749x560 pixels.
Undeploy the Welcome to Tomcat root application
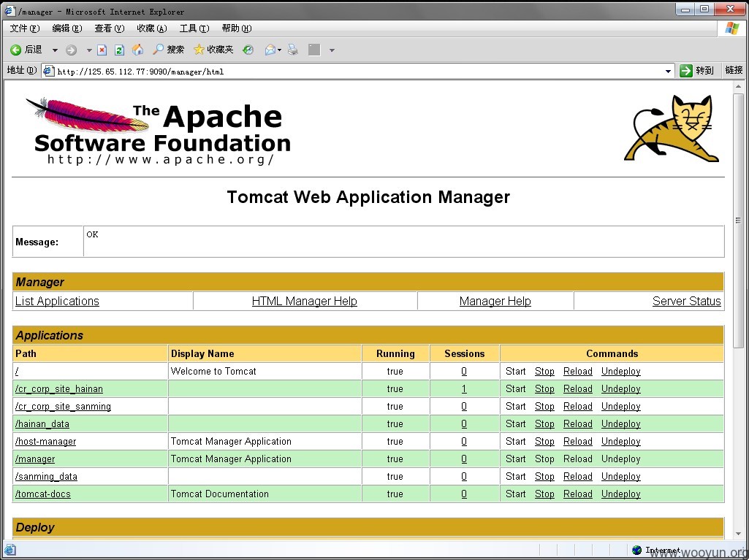[621, 372]
